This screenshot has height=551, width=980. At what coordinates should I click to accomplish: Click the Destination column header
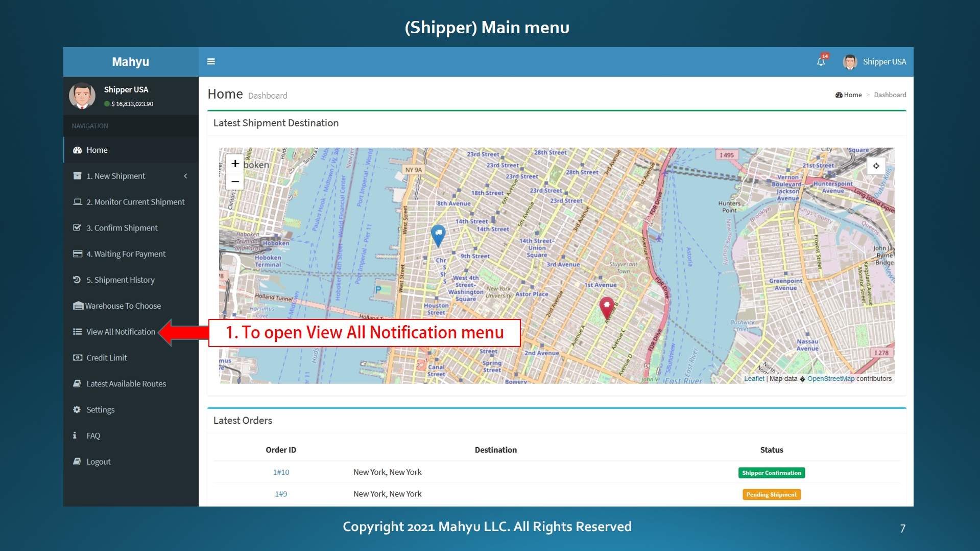[495, 450]
